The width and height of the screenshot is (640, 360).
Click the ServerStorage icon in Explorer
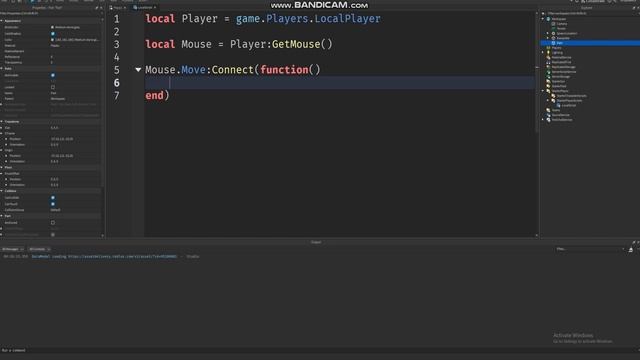(549, 76)
